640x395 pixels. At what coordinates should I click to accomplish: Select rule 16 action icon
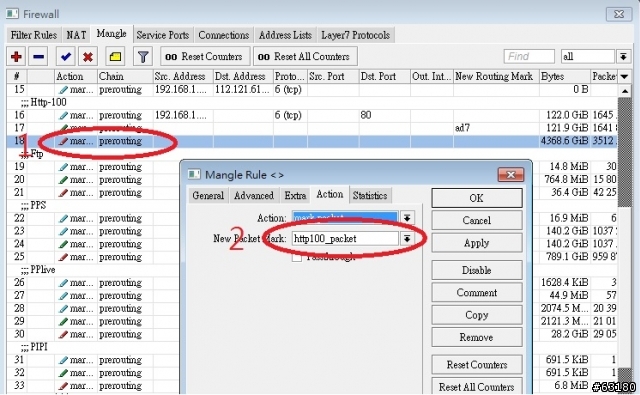point(63,115)
